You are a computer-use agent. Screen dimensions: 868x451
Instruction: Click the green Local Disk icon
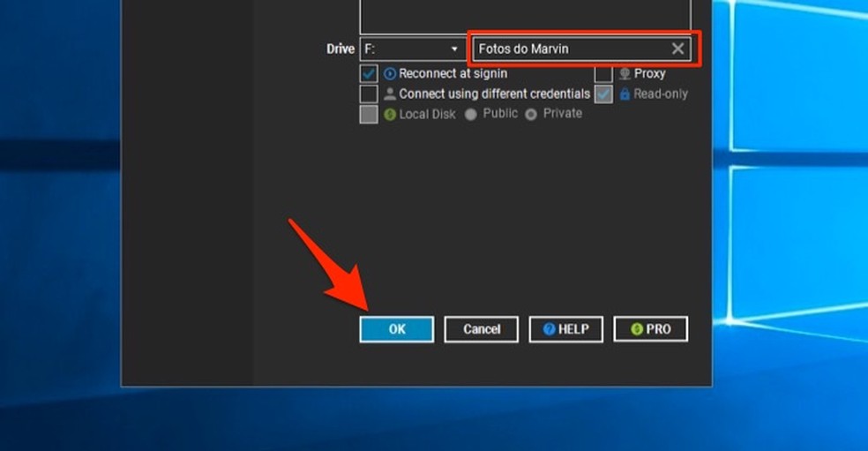[x=391, y=115]
